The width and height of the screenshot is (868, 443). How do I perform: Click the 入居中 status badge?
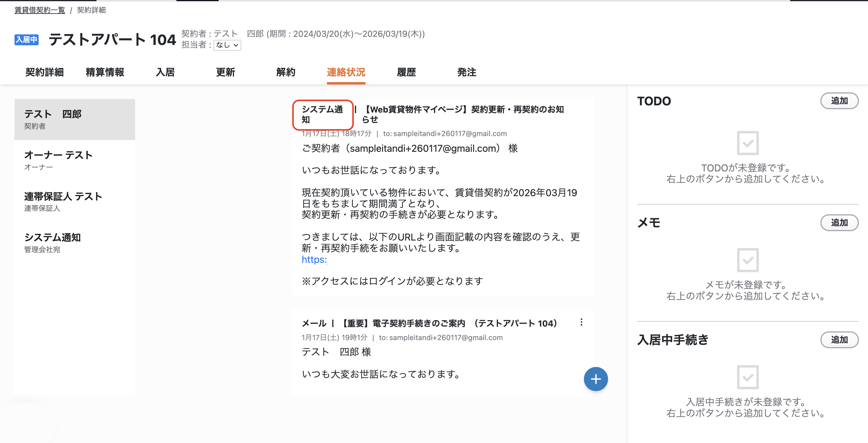click(x=27, y=40)
